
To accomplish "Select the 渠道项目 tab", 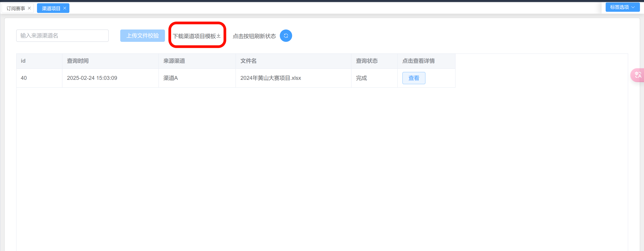I will point(51,8).
